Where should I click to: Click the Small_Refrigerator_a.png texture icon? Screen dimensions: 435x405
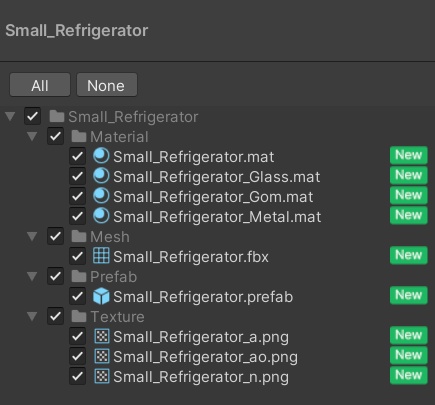(x=102, y=336)
